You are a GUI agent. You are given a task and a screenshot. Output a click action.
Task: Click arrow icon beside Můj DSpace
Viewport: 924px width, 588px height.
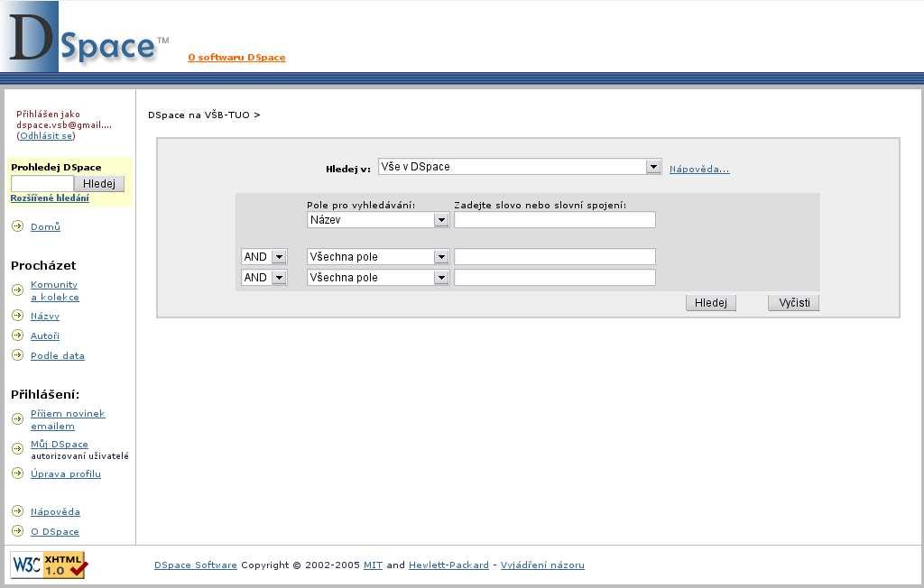18,448
